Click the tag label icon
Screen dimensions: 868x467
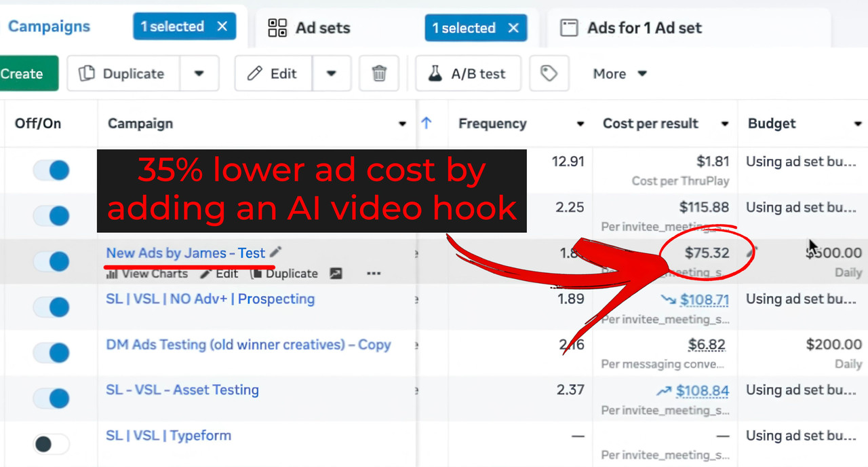click(549, 73)
